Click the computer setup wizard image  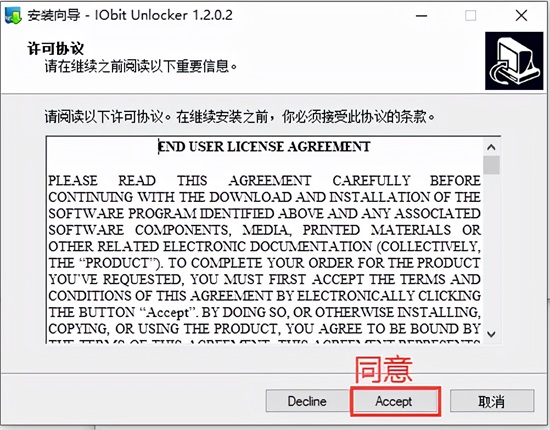[514, 61]
